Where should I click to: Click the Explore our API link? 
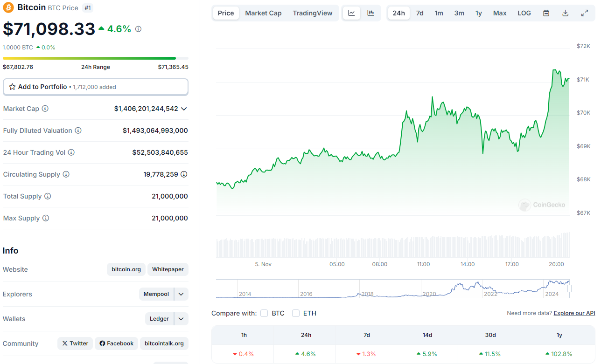coord(574,313)
